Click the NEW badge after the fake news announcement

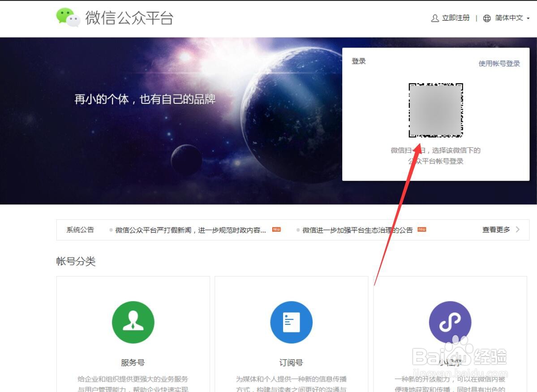click(x=276, y=229)
